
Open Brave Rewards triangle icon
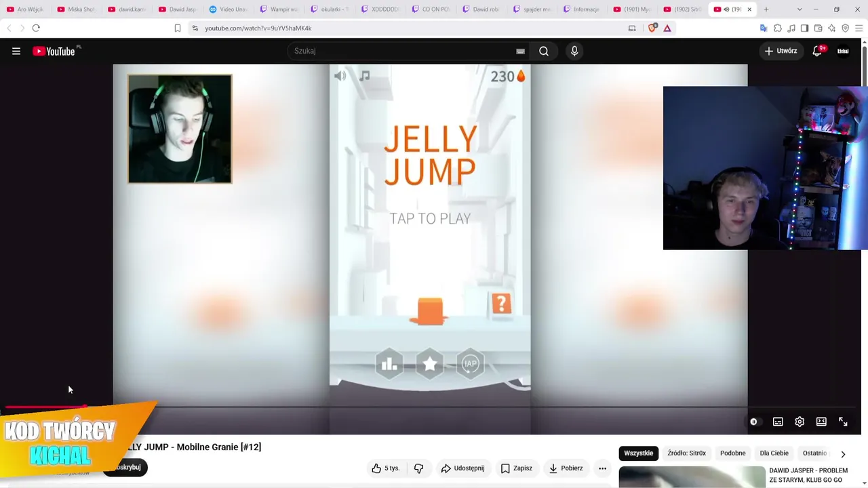click(x=667, y=28)
